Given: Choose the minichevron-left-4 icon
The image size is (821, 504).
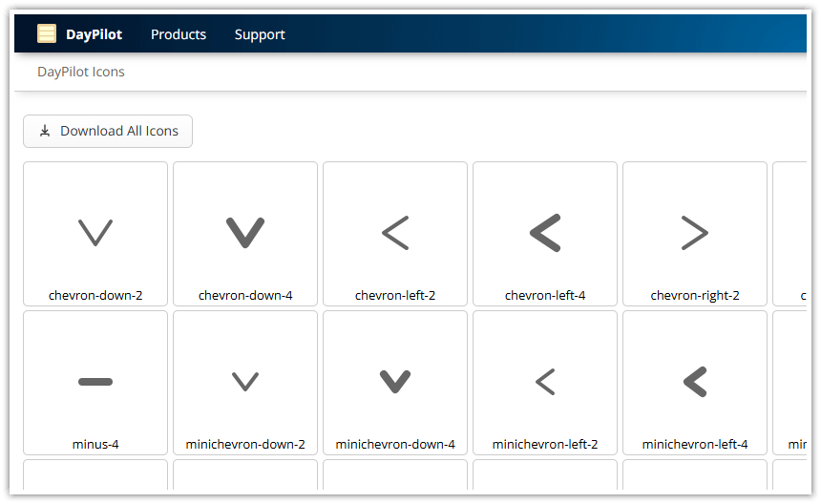Looking at the screenshot, I should 695,381.
